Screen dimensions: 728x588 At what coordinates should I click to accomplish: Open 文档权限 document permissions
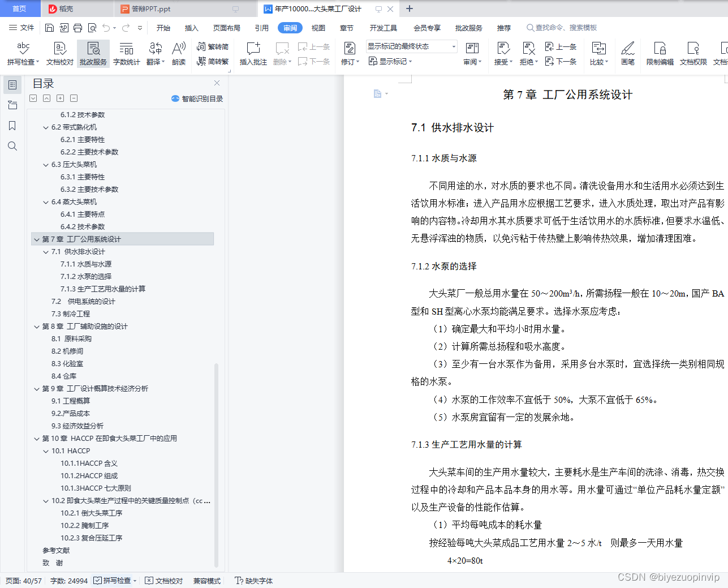(x=693, y=54)
